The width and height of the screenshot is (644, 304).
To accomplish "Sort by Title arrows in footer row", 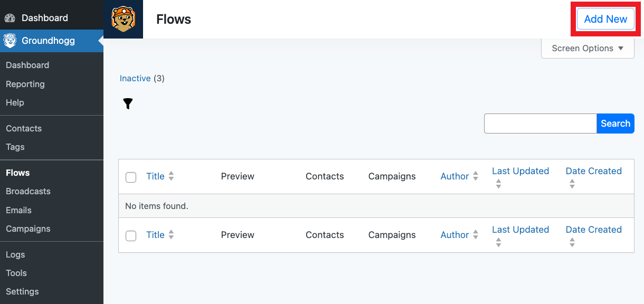I will 171,235.
